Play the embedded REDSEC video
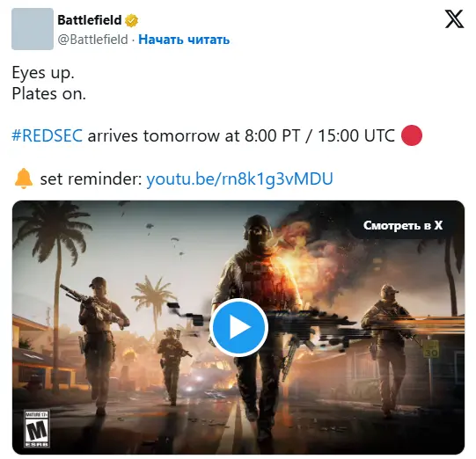The image size is (476, 459). (238, 327)
